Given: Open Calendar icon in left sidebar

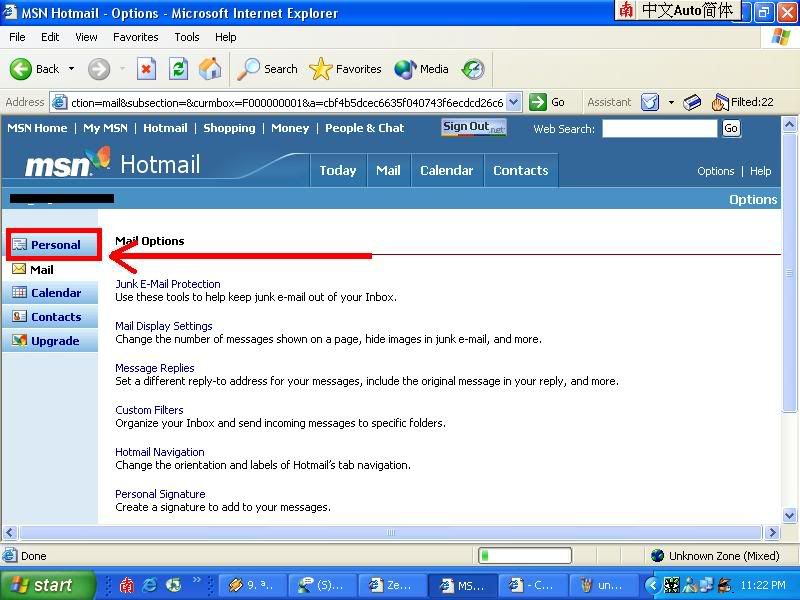Looking at the screenshot, I should point(19,292).
